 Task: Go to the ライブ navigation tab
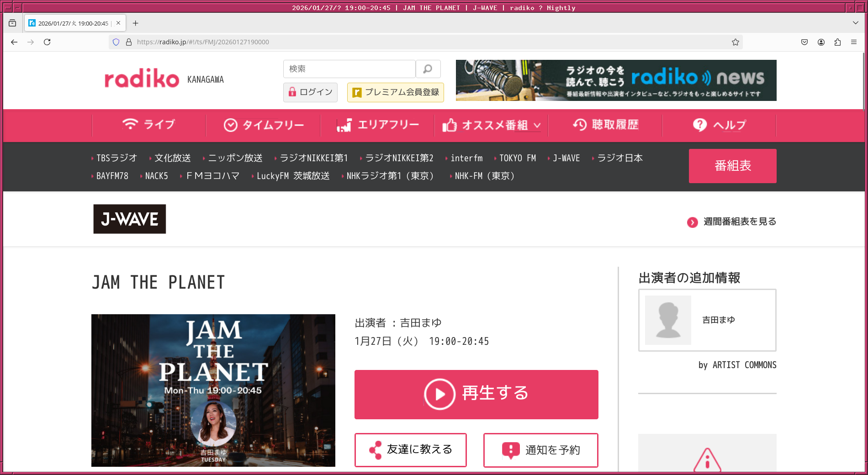click(x=149, y=125)
